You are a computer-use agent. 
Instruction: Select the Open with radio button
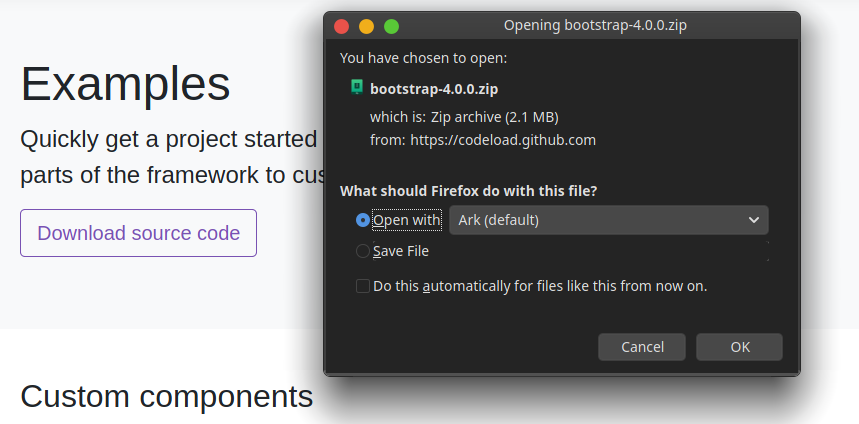pyautogui.click(x=363, y=220)
